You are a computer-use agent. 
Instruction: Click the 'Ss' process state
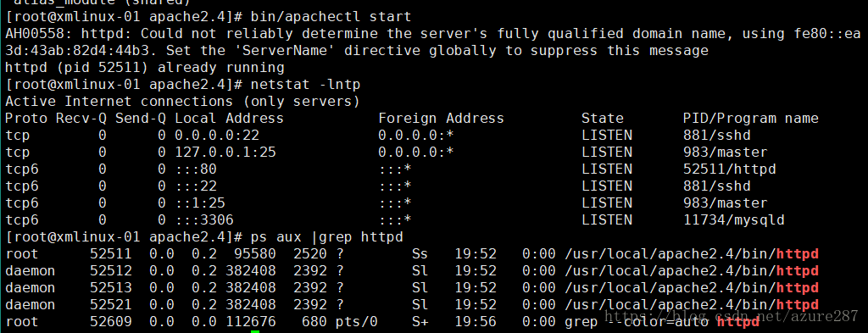420,254
